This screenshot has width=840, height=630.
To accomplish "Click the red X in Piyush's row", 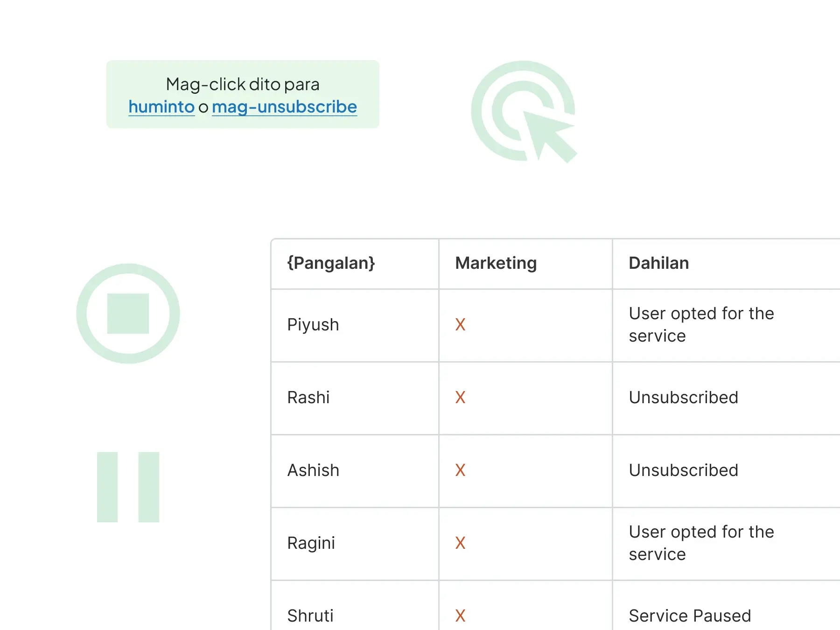I will click(x=460, y=325).
